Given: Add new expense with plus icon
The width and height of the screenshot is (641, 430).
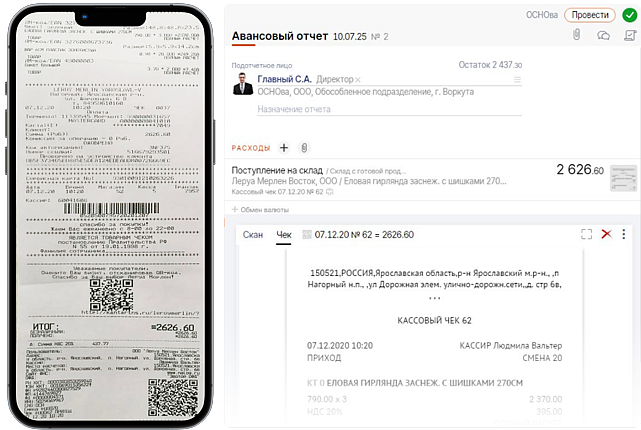Looking at the screenshot, I should click(x=284, y=148).
